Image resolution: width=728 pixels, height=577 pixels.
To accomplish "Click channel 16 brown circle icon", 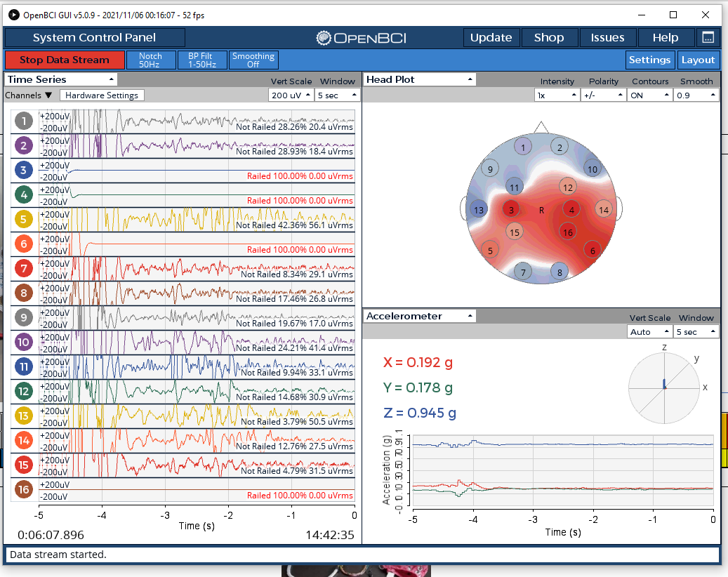I will click(x=24, y=489).
